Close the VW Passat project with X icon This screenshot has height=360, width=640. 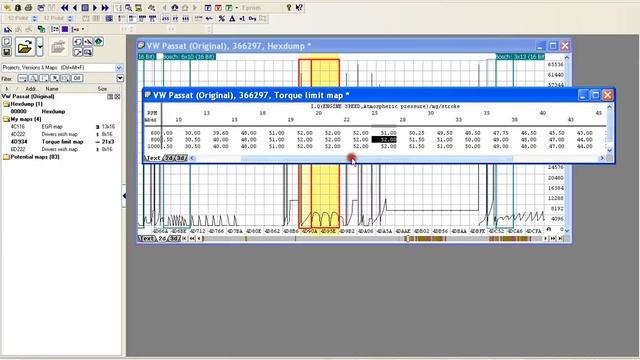(117, 97)
